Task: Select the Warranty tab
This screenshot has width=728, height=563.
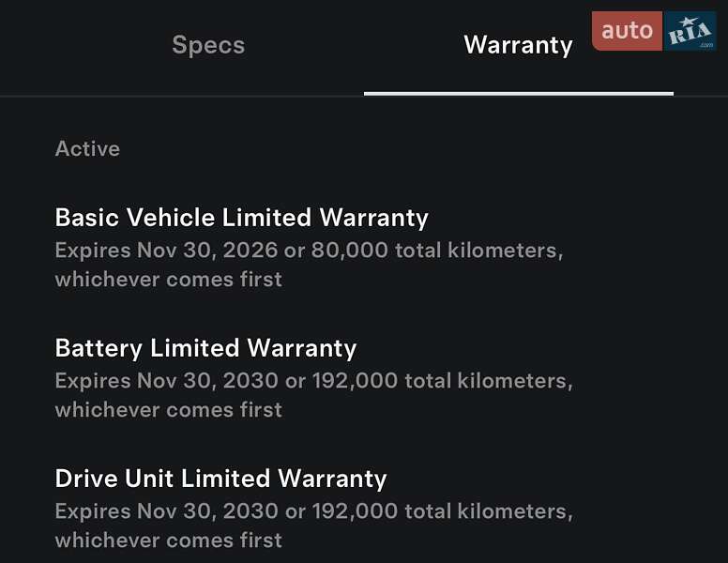Action: (518, 45)
